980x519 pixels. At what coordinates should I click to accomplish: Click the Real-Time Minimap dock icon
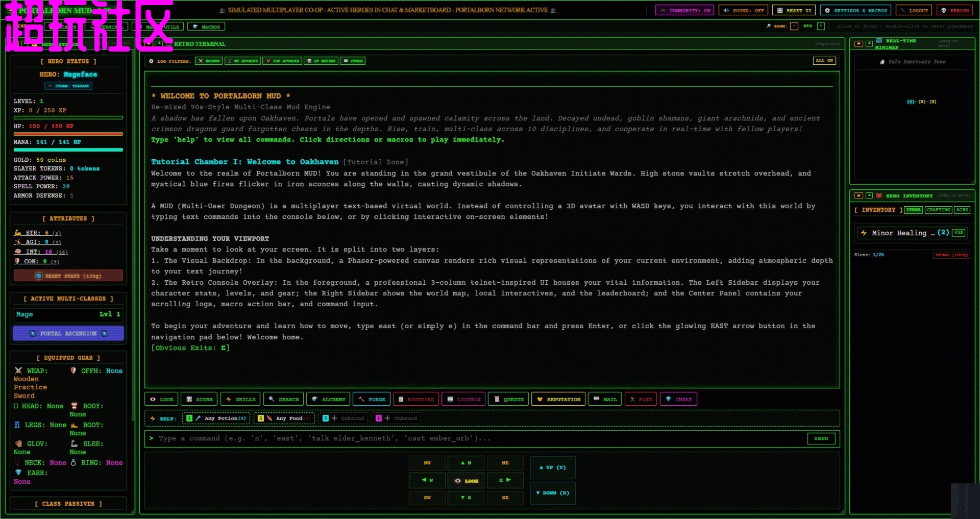(x=859, y=44)
